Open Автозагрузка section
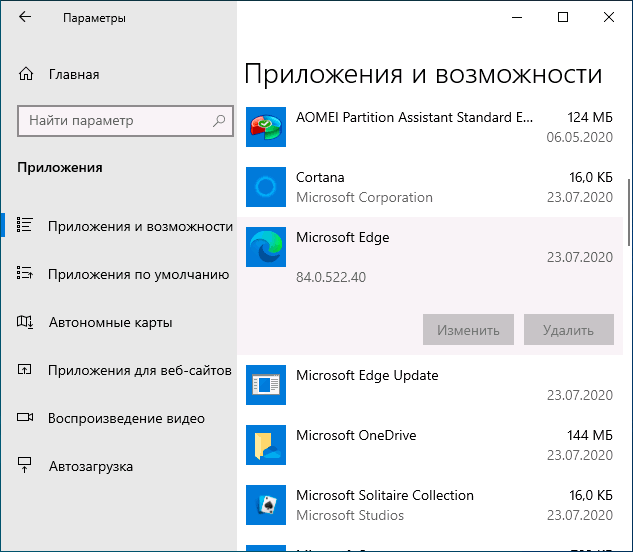 click(x=91, y=466)
